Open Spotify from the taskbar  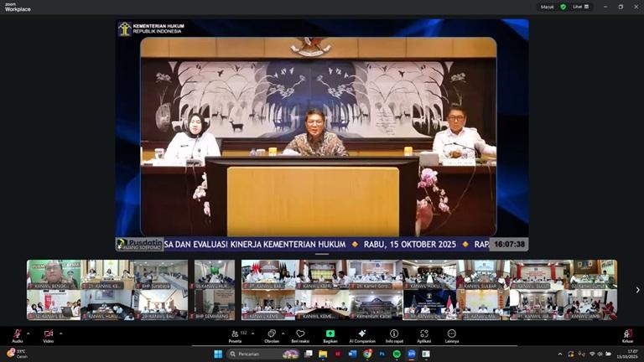(x=397, y=354)
